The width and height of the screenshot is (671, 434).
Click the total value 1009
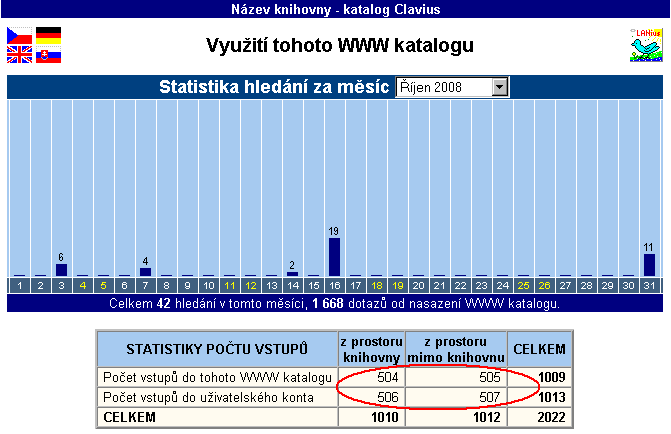tap(552, 377)
